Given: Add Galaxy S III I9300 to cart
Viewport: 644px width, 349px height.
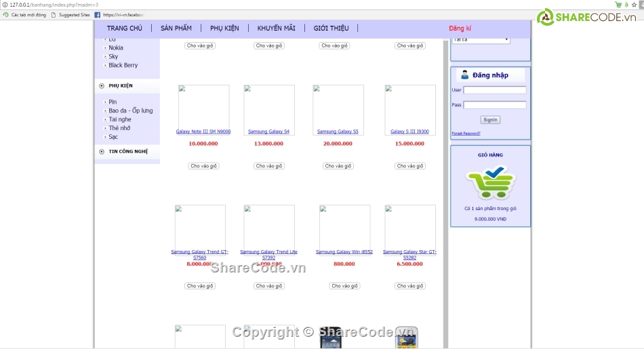Looking at the screenshot, I should [410, 166].
